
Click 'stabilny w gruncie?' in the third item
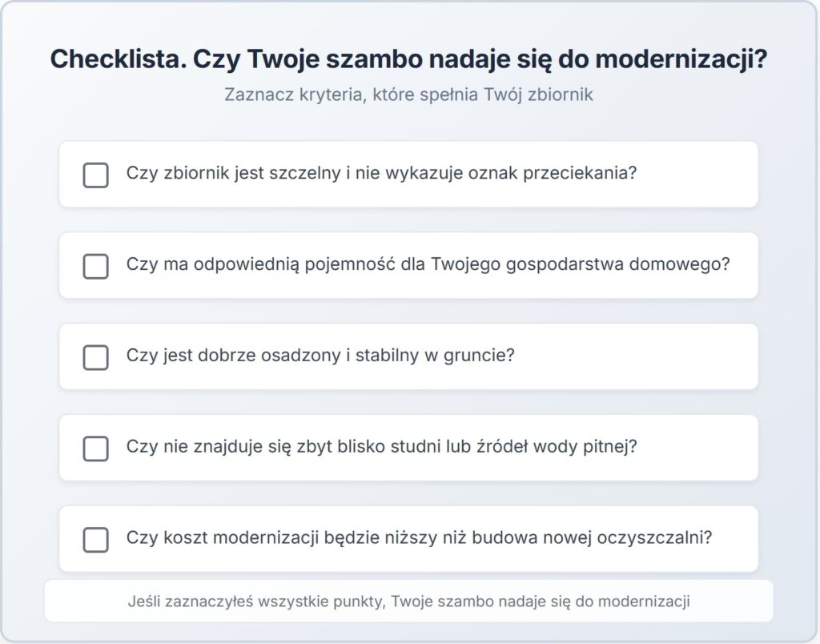point(435,355)
